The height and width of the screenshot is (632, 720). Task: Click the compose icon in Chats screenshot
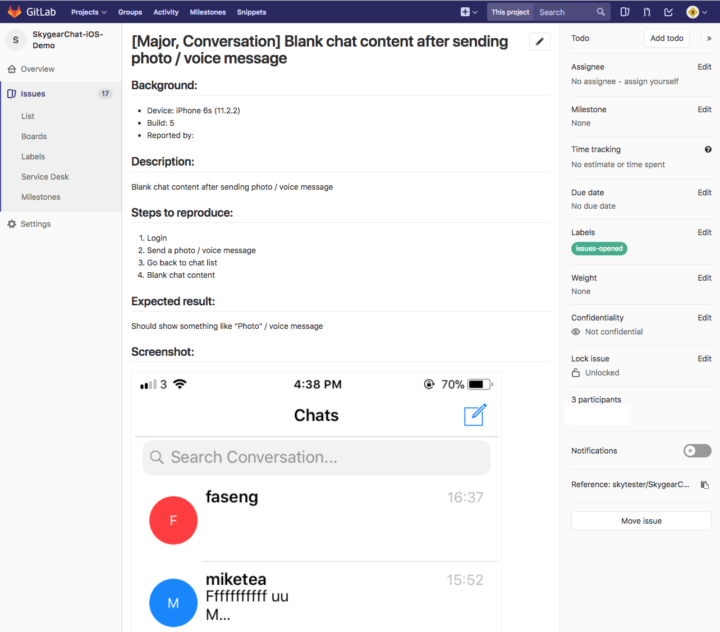point(475,415)
